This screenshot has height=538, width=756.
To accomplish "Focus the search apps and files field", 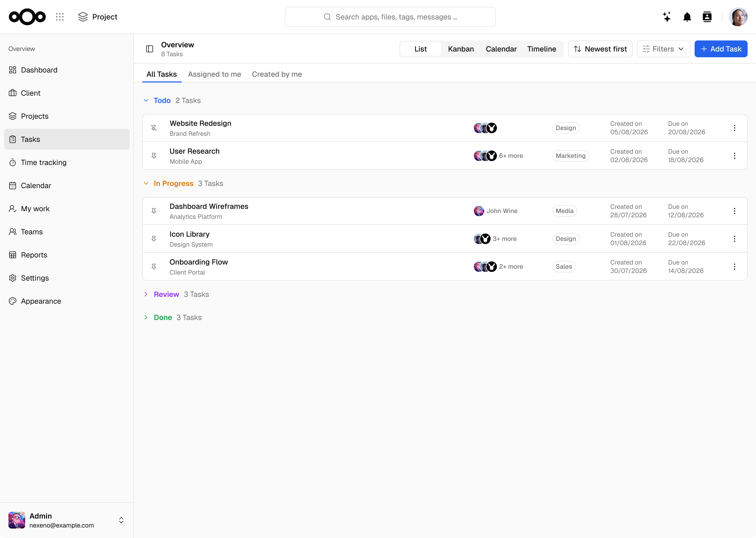I will pos(390,17).
